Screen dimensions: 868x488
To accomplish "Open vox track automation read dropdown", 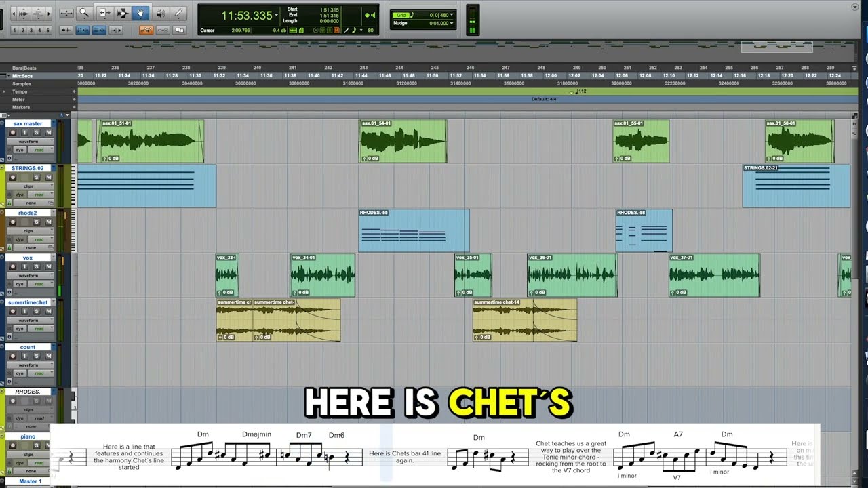I will (41, 284).
